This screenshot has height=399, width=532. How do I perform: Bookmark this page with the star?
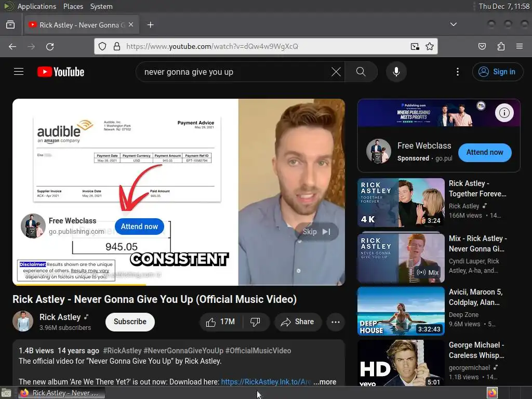coord(430,46)
